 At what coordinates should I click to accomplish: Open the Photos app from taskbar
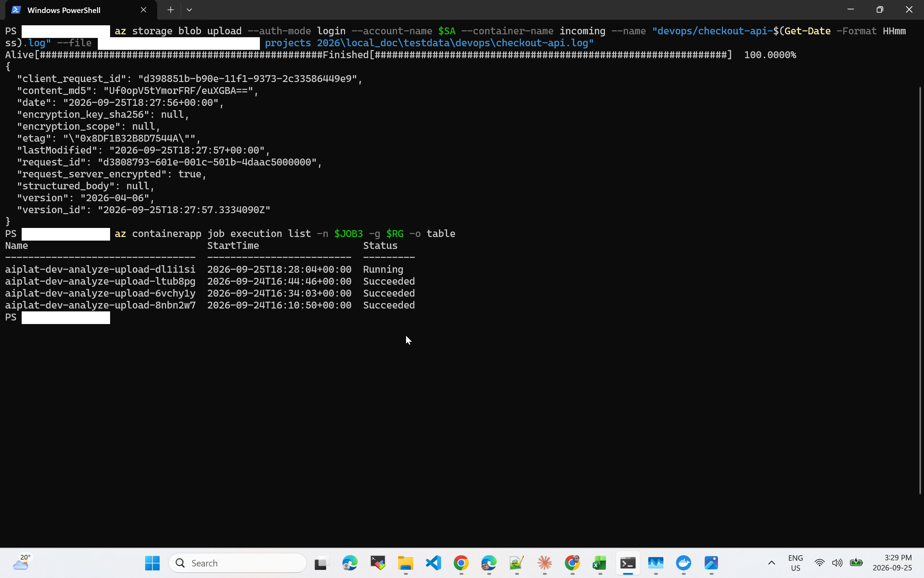click(711, 563)
